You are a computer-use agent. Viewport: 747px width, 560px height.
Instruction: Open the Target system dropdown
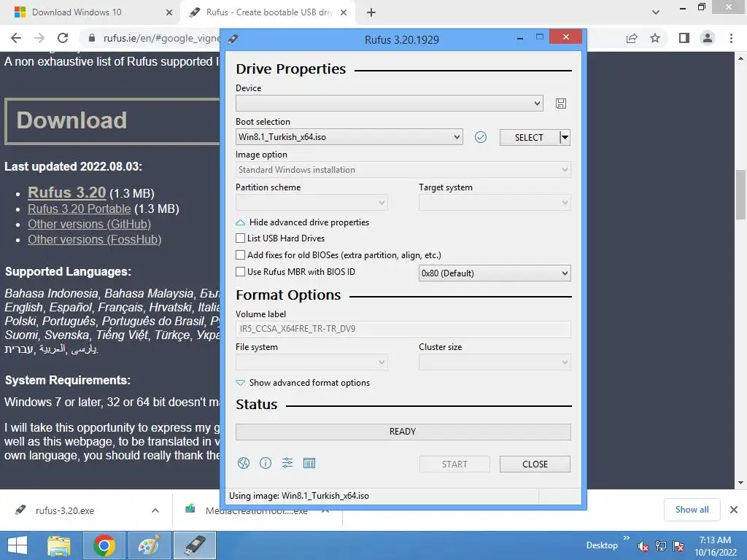[x=495, y=203]
